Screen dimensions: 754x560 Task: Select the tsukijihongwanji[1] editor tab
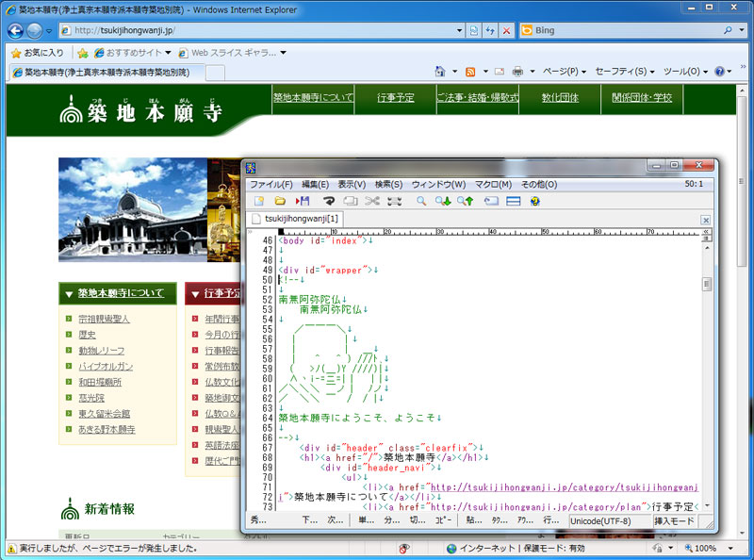[x=296, y=219]
